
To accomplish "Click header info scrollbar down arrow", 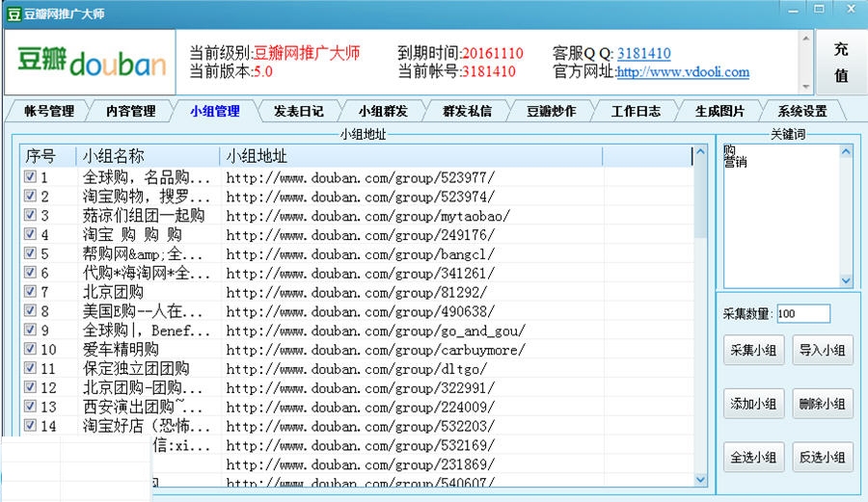I will (x=805, y=87).
